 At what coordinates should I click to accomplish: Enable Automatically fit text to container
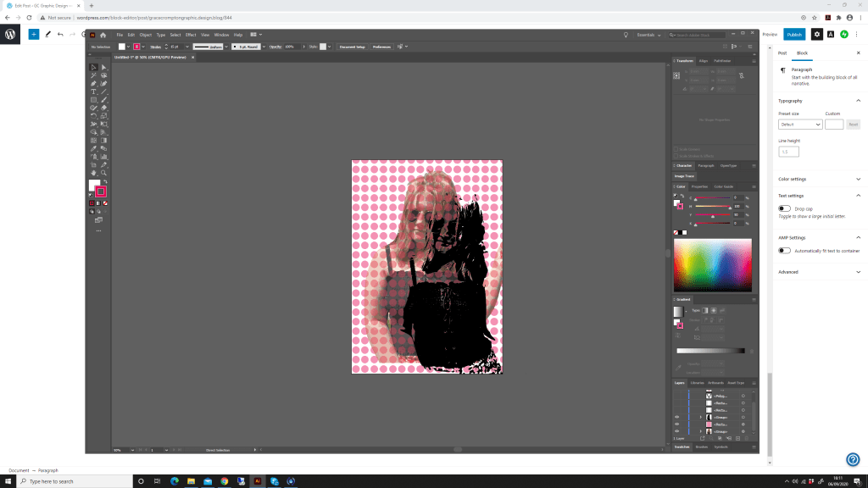(785, 251)
